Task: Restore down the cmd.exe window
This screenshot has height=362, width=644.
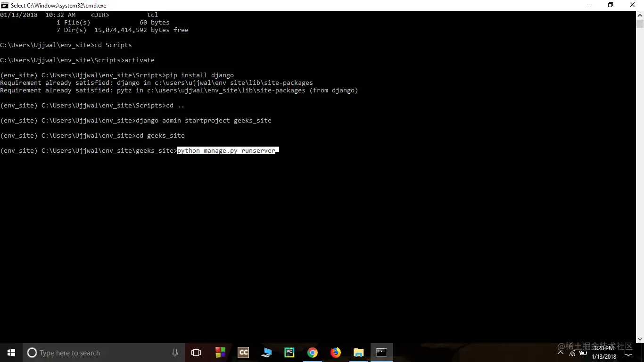Action: [x=611, y=5]
